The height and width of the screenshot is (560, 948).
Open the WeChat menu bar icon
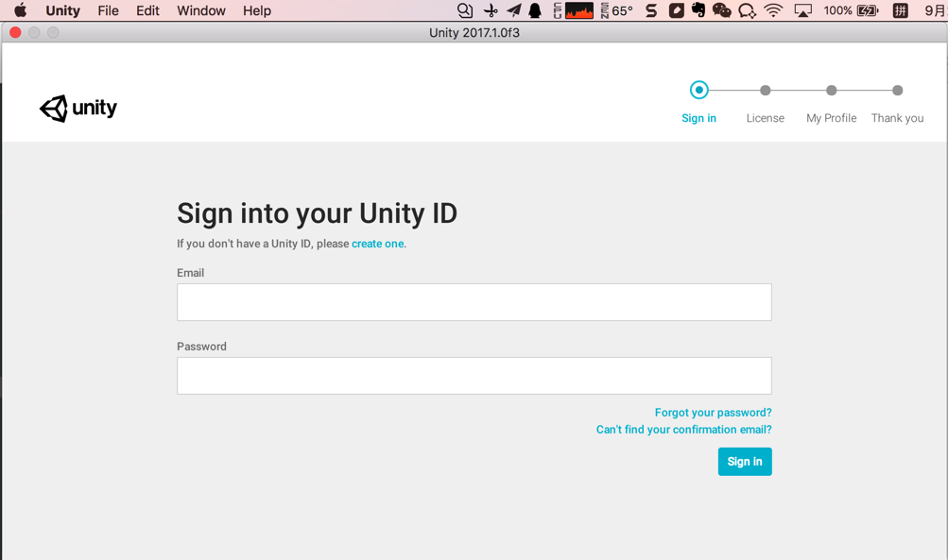point(722,10)
